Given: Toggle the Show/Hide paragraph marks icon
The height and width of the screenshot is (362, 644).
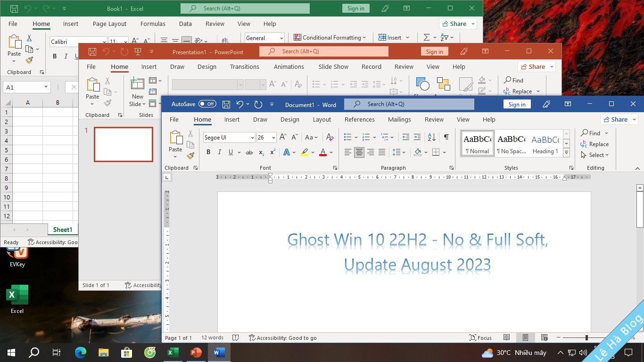Looking at the screenshot, I should pos(446,137).
